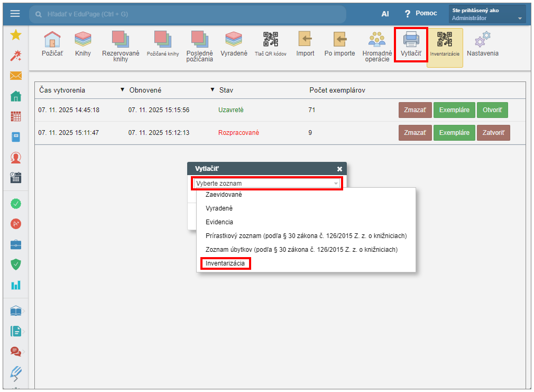
Task: Click the yellow star favorites icon
Action: pyautogui.click(x=16, y=35)
